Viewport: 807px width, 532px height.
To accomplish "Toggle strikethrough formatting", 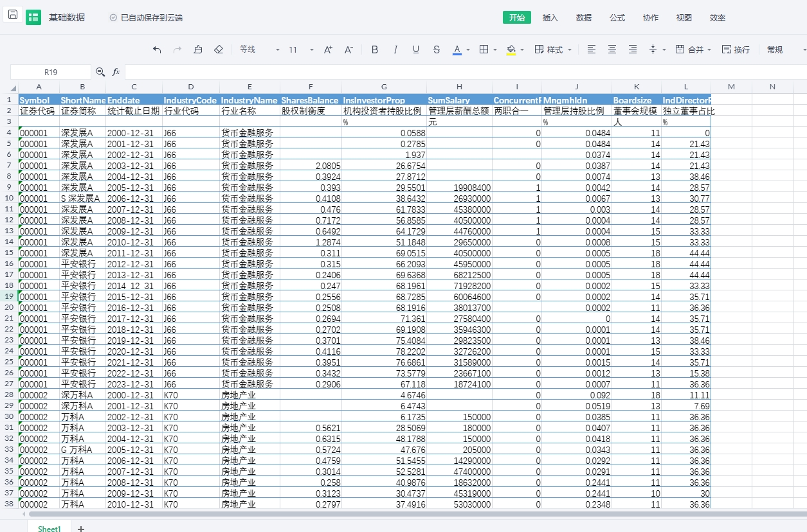I will coord(437,49).
